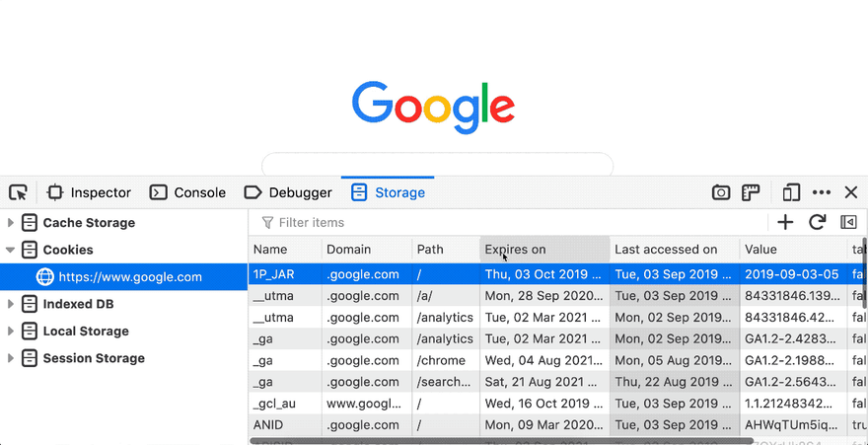
Task: Sort by the Path column header
Action: [446, 250]
